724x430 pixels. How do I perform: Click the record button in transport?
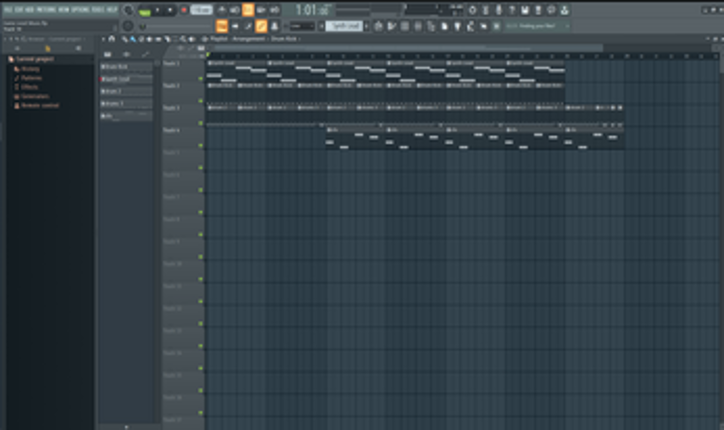[183, 10]
